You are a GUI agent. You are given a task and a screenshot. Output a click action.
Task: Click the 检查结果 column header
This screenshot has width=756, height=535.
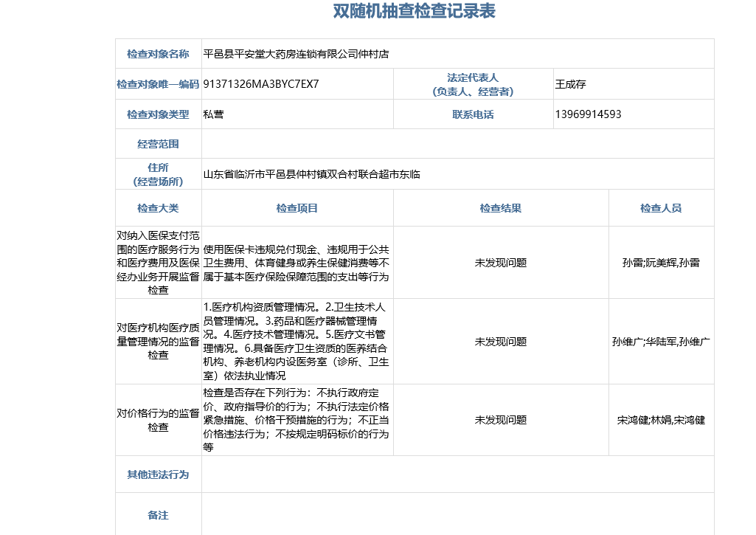501,208
